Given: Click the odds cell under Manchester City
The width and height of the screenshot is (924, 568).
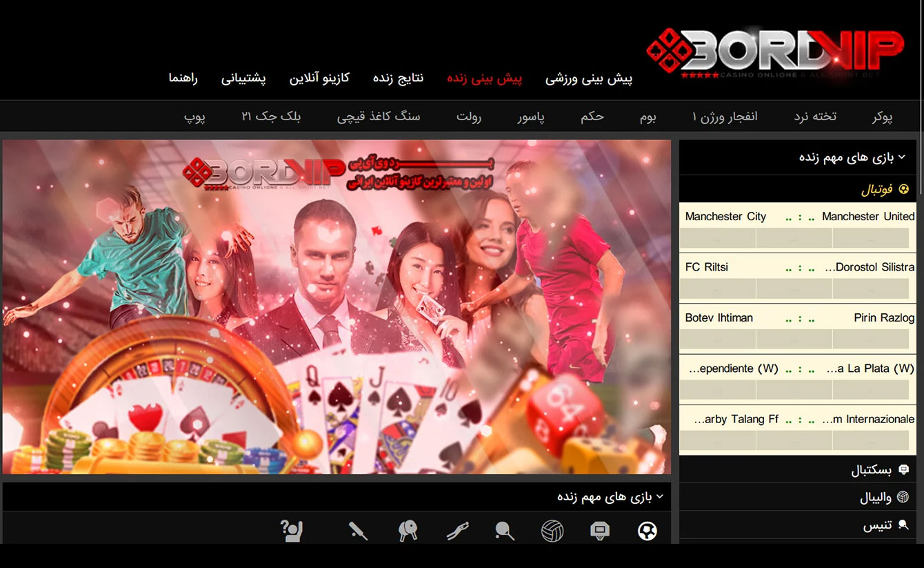Looking at the screenshot, I should pyautogui.click(x=717, y=238).
